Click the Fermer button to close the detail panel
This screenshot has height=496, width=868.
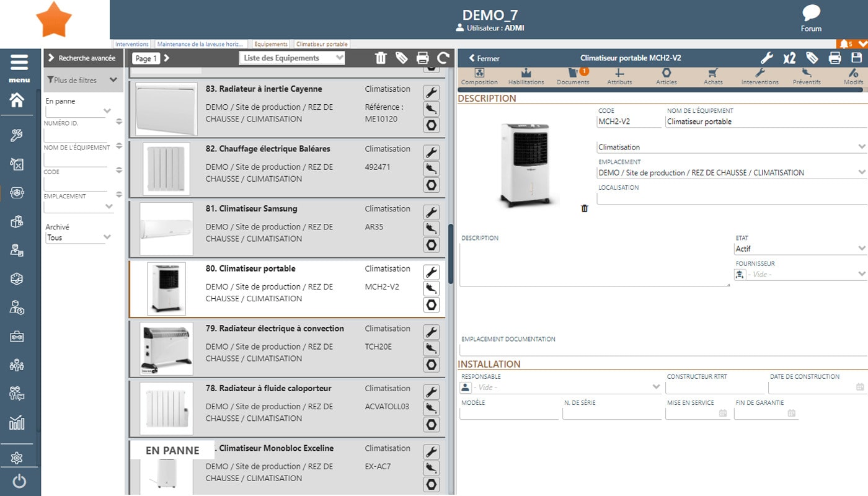point(483,58)
